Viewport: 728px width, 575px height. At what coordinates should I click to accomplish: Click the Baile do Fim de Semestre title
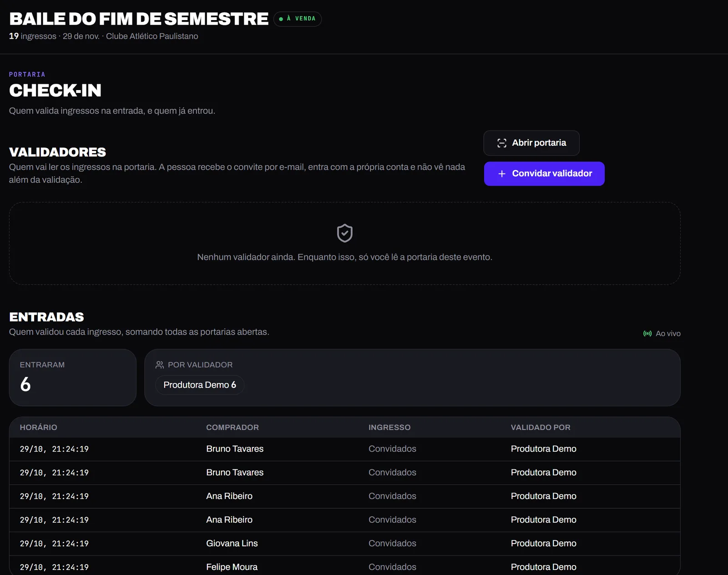coord(139,19)
